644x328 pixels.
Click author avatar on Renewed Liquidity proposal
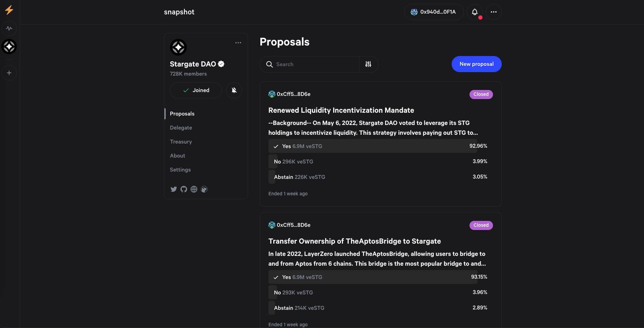coord(272,94)
